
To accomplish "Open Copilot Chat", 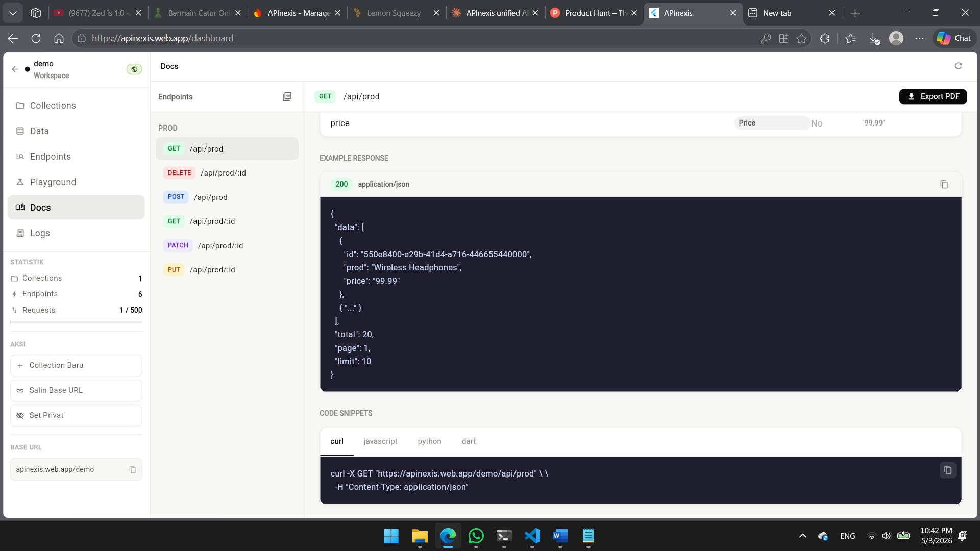I will point(954,38).
